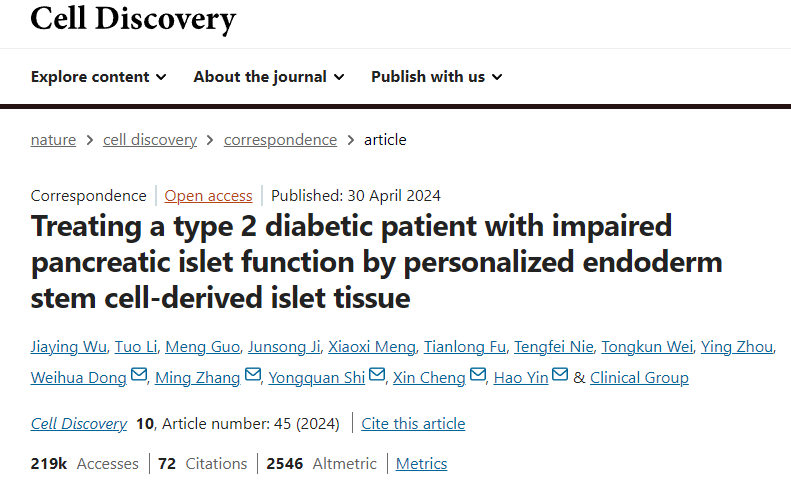Click the italic Cell Discovery citation link
The image size is (791, 488).
tap(79, 423)
